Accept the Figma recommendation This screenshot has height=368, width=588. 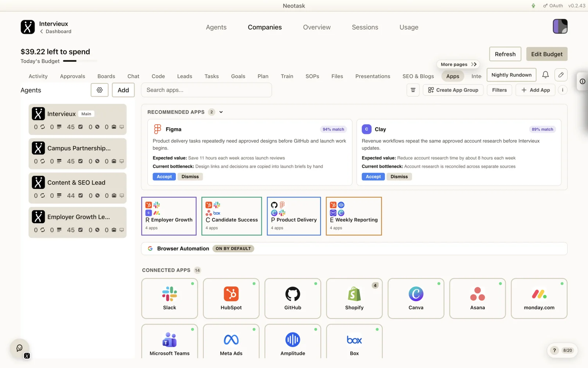[x=164, y=177]
